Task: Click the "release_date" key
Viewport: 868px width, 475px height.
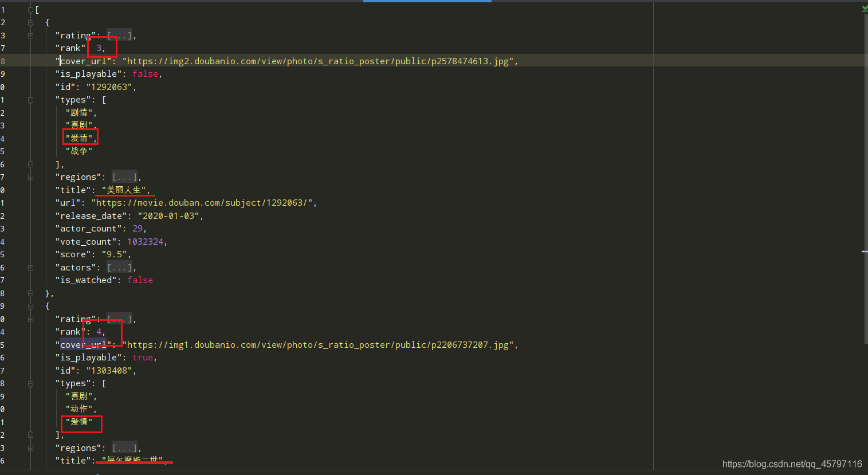Action: [91, 216]
